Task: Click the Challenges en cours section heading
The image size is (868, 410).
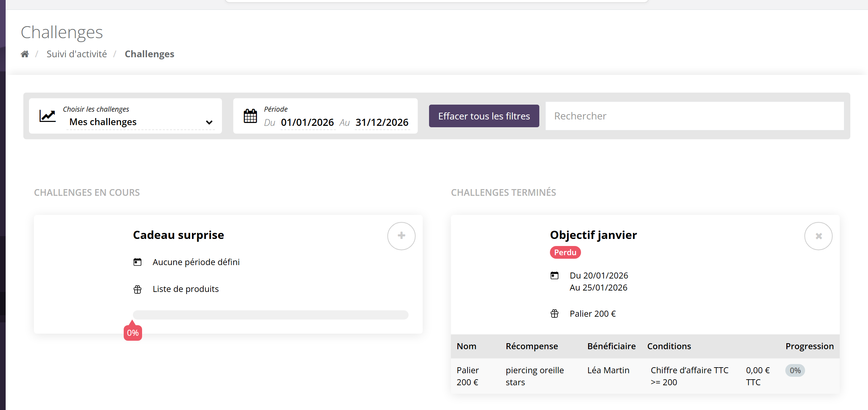Action: [87, 193]
